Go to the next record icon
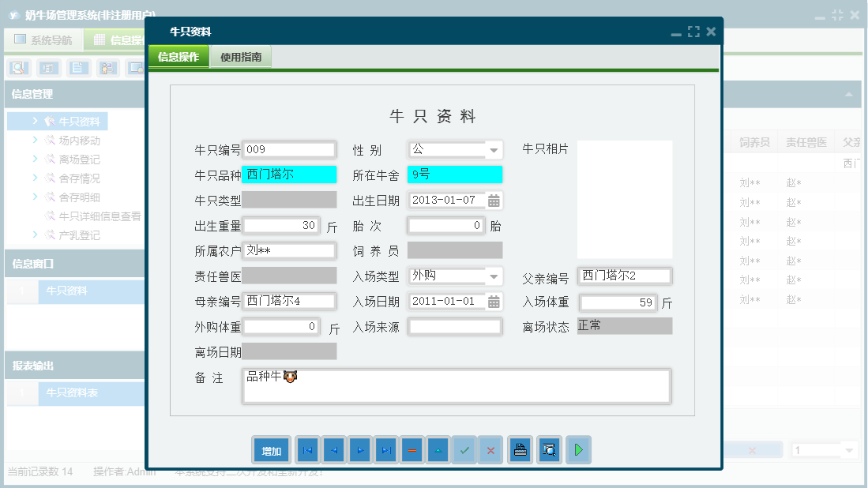This screenshot has width=868, height=488. 359,450
